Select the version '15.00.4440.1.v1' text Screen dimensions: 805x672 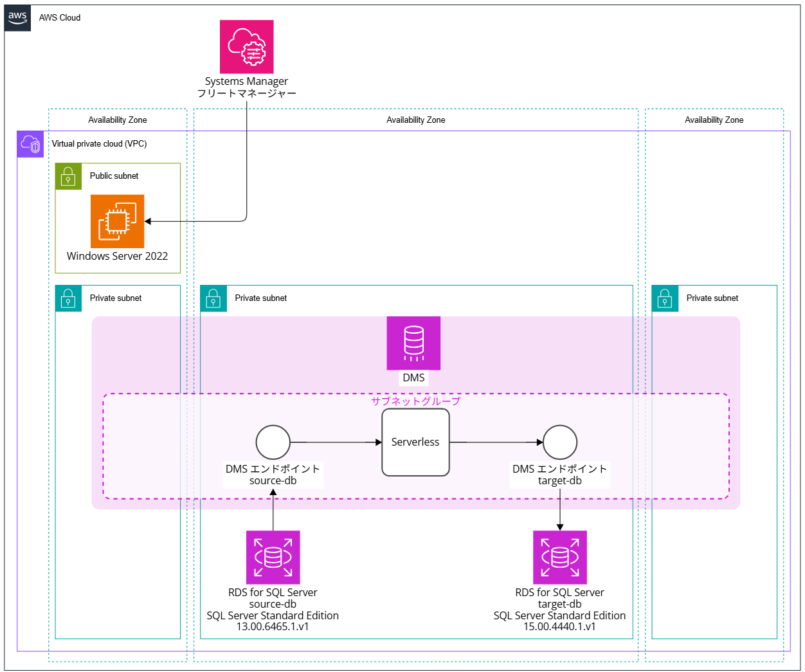[x=560, y=626]
